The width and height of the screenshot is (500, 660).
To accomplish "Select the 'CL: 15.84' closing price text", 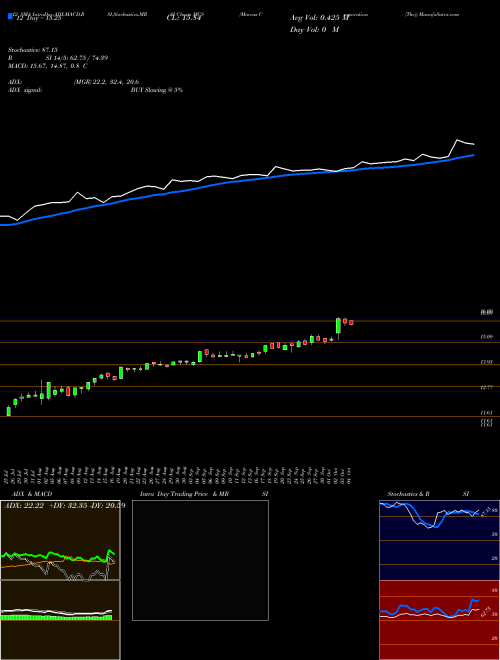I will pyautogui.click(x=185, y=18).
